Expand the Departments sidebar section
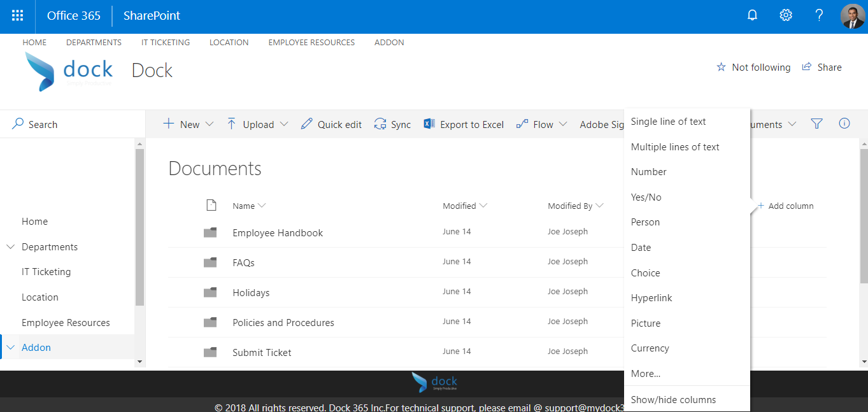868x412 pixels. point(10,246)
